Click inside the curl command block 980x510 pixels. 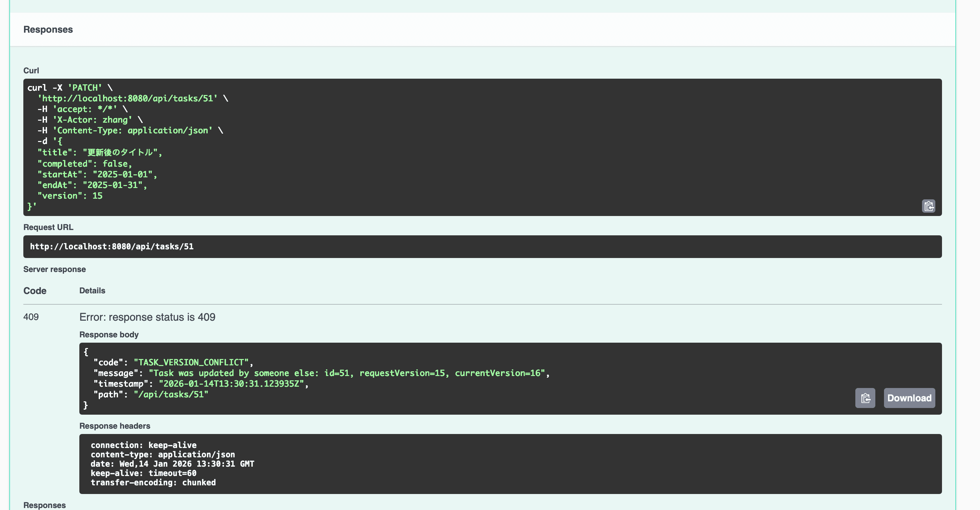click(482, 147)
